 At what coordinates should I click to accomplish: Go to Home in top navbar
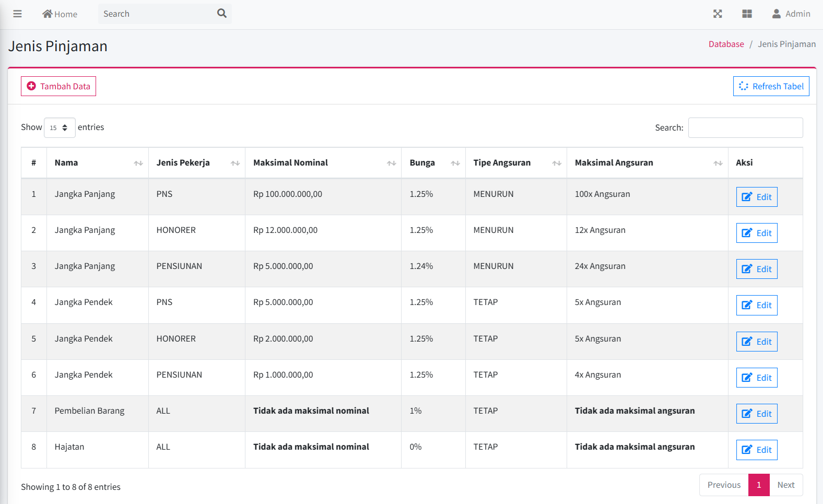60,14
